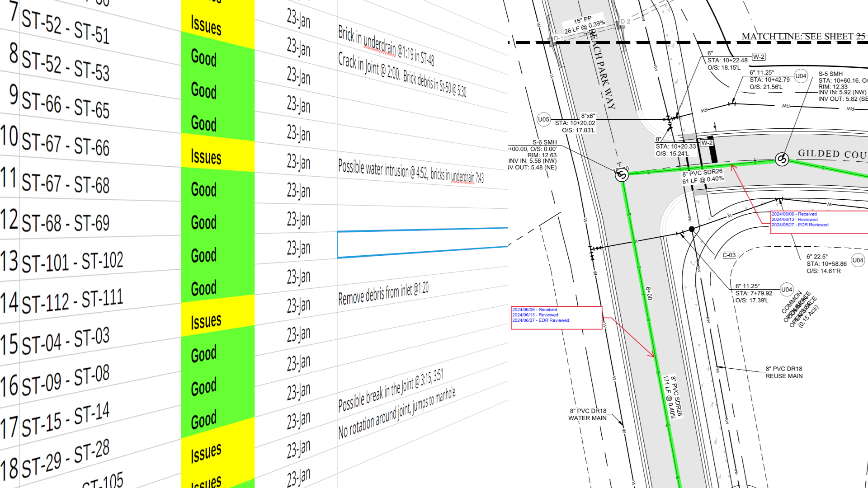Click the MATCH LINE: SEE SHEET 25 label
Screen dimensions: 868x488
pyautogui.click(x=803, y=36)
